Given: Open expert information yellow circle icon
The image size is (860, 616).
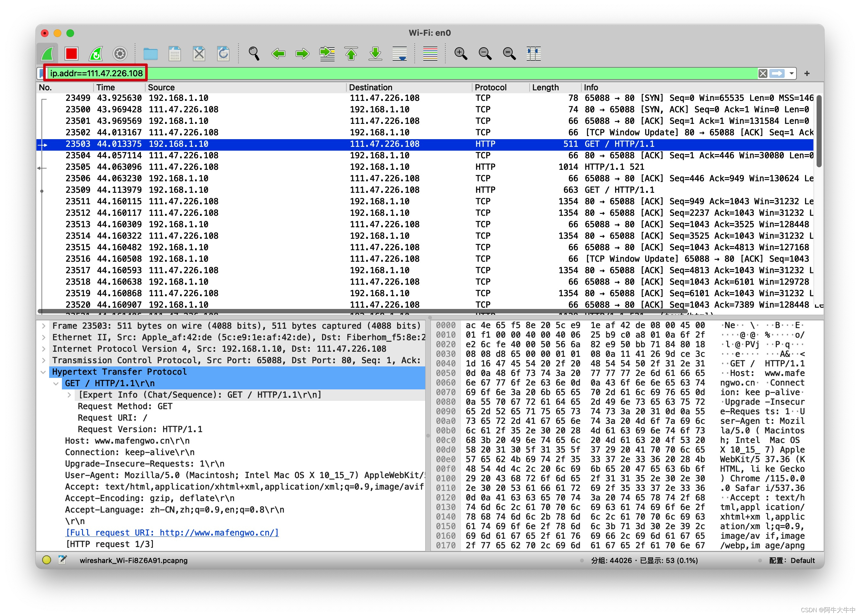Looking at the screenshot, I should click(46, 560).
